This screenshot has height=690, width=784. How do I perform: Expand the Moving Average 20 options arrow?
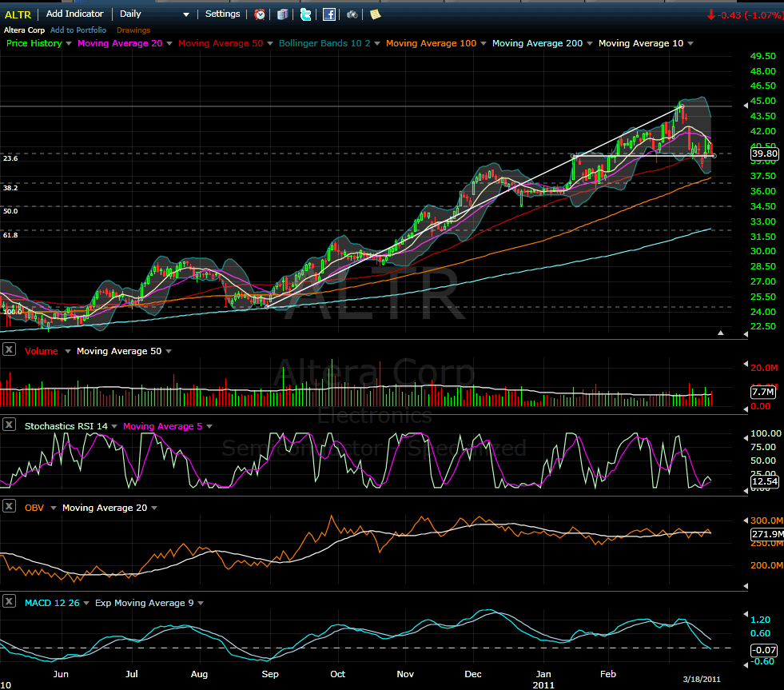[169, 43]
